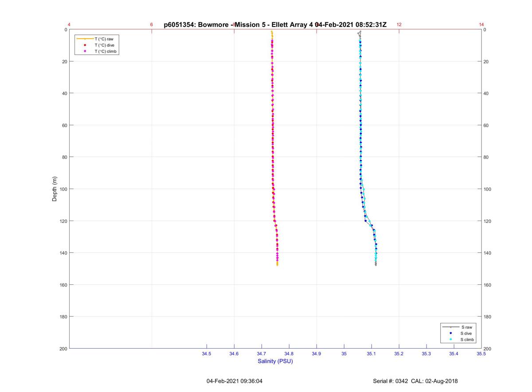Click the 35 salinity tick label

[344, 353]
